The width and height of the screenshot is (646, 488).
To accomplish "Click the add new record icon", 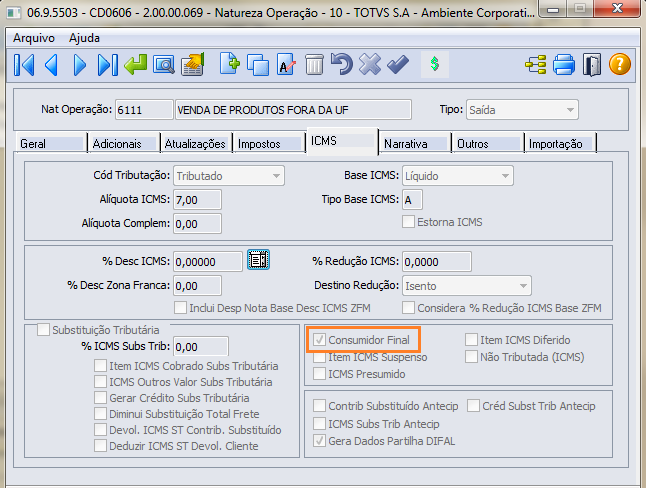I will point(231,65).
